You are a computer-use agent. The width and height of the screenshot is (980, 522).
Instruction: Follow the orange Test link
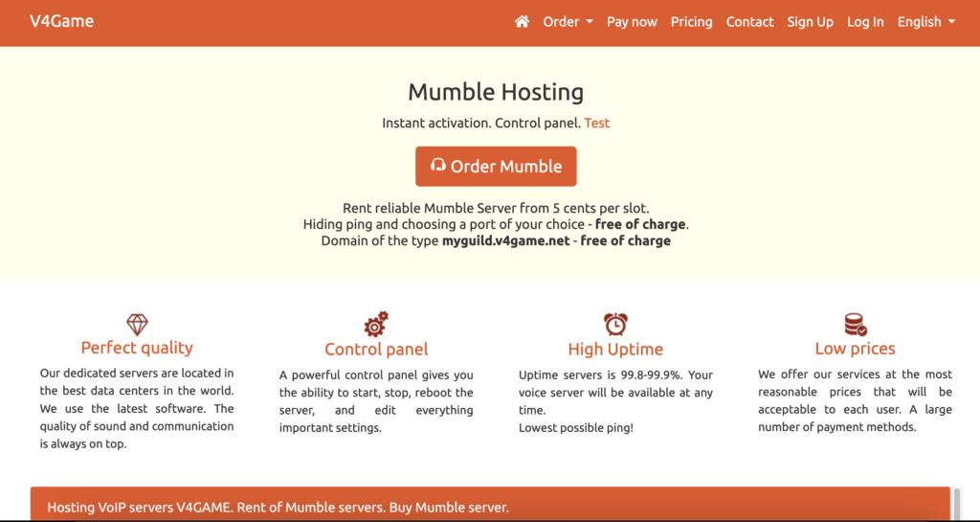pyautogui.click(x=597, y=123)
